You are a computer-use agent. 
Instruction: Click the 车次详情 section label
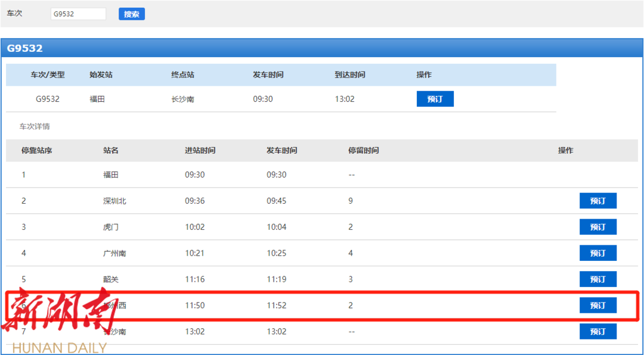(x=35, y=127)
